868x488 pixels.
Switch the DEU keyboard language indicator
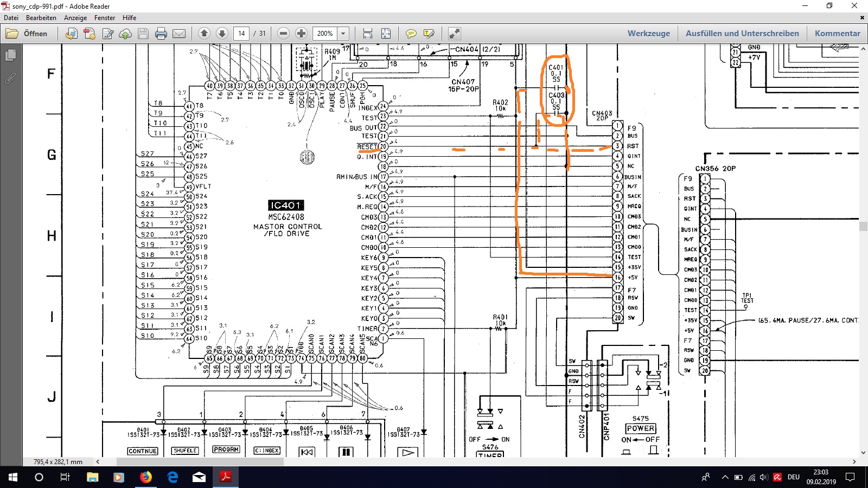794,477
